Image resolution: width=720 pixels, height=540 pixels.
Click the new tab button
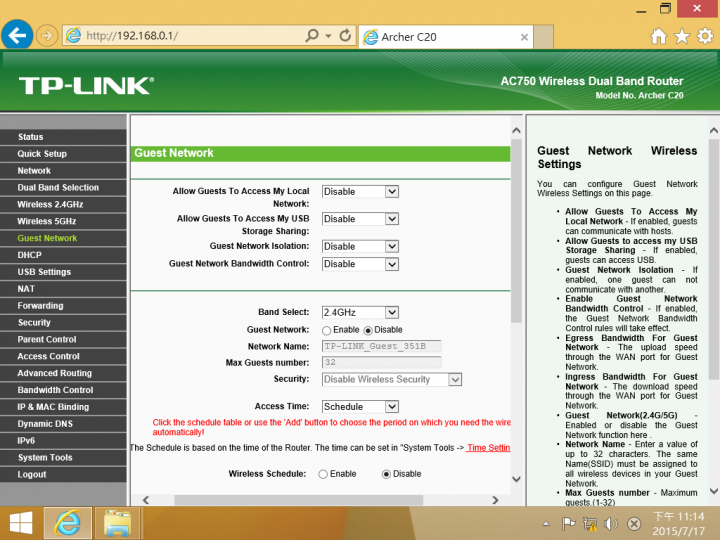[x=544, y=37]
